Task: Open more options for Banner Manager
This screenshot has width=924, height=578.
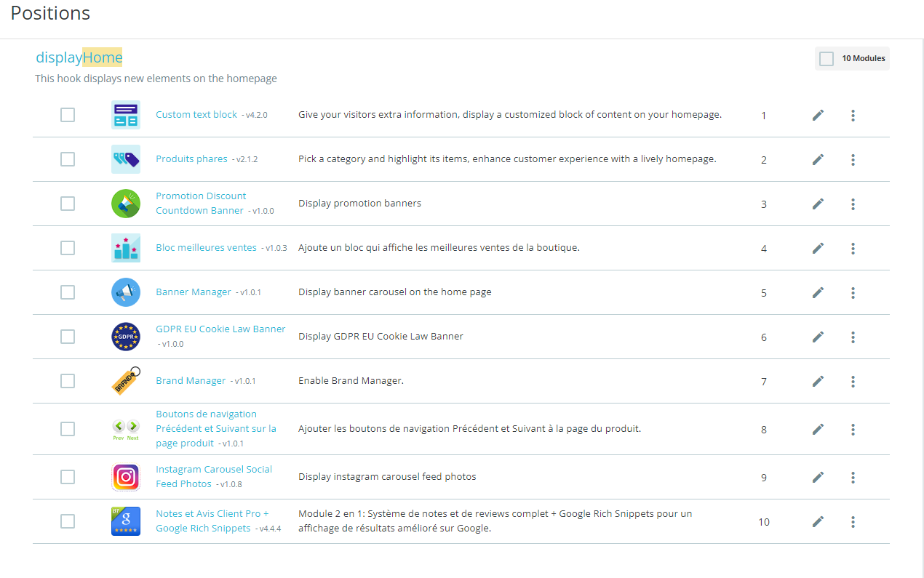Action: pos(853,292)
